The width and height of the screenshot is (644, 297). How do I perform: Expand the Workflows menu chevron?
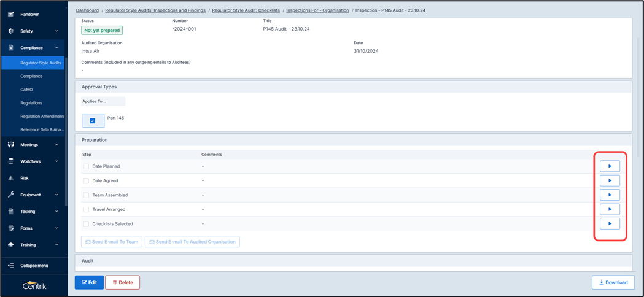click(x=56, y=162)
